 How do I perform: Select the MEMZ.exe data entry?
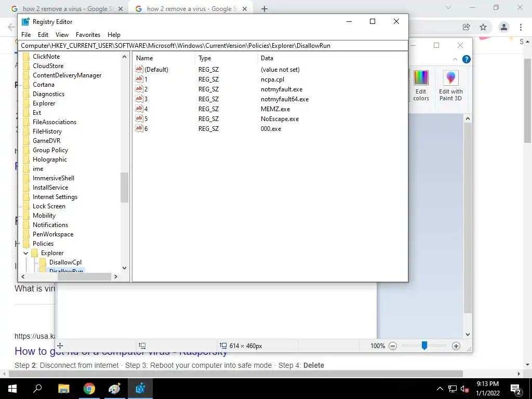pyautogui.click(x=275, y=109)
